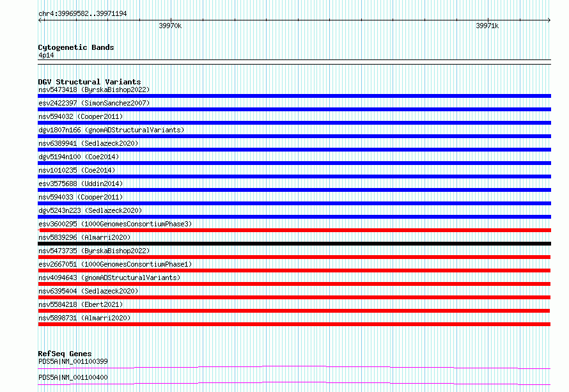Click the 39970k ruler tick label
The image size is (569, 392).
(x=170, y=26)
